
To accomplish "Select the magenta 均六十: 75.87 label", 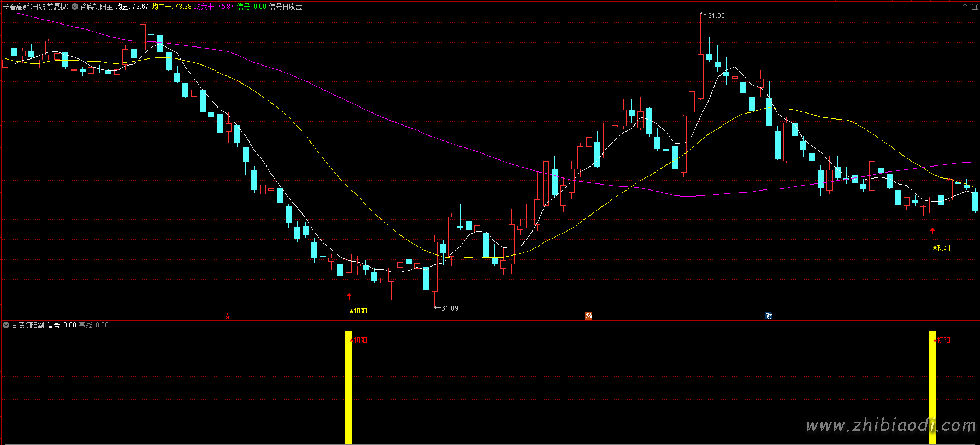I will [x=214, y=7].
